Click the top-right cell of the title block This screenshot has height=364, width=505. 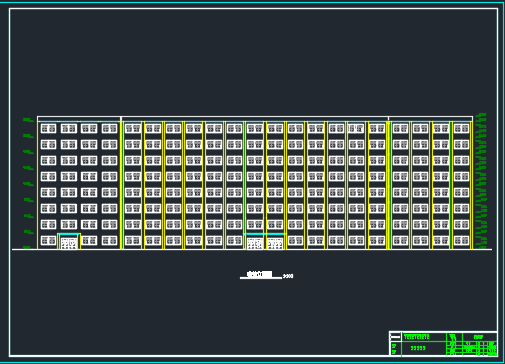pos(479,337)
